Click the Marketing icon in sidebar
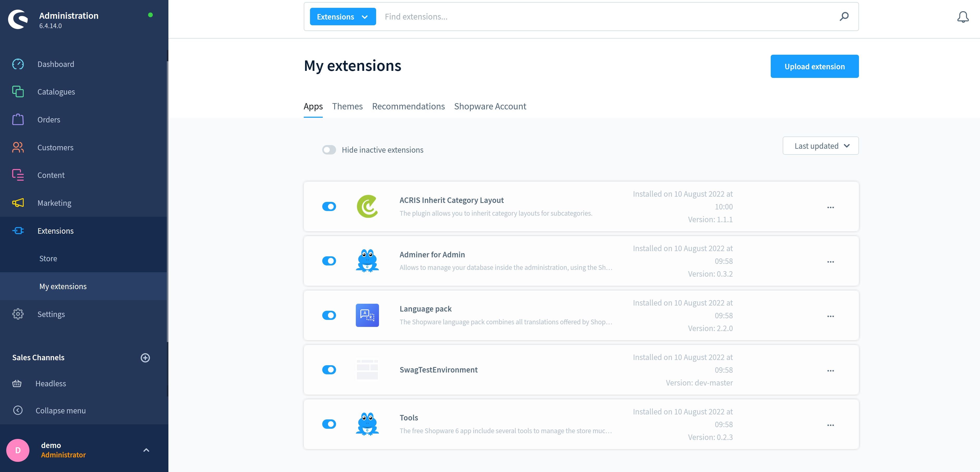Image resolution: width=980 pixels, height=472 pixels. (x=18, y=203)
